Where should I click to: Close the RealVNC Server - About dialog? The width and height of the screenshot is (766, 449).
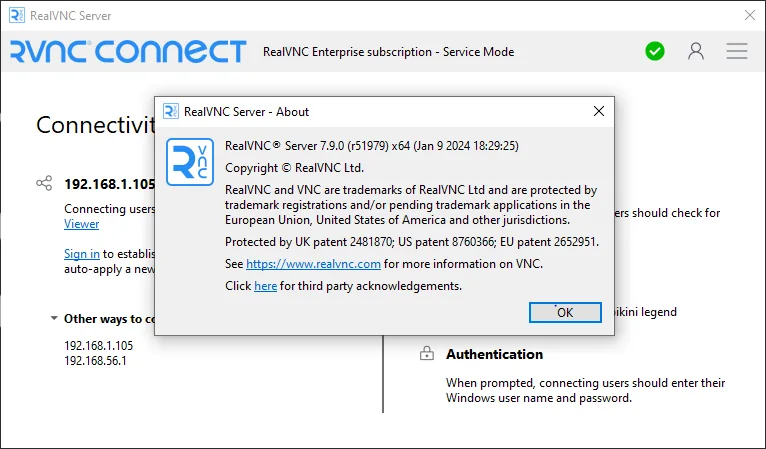click(599, 111)
